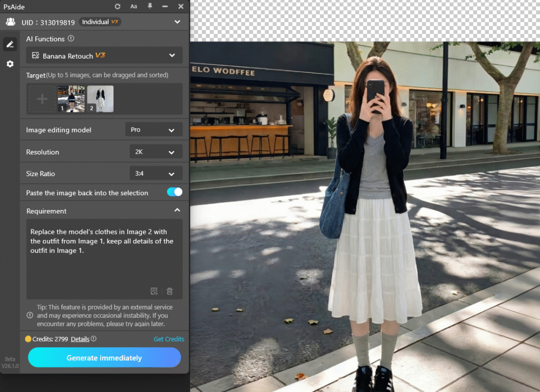540x392 pixels.
Task: Open the Size Ratio 3:4 dropdown
Action: coord(156,173)
